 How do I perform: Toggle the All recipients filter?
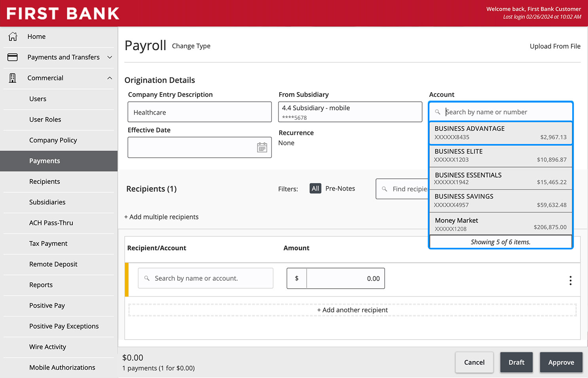point(315,189)
